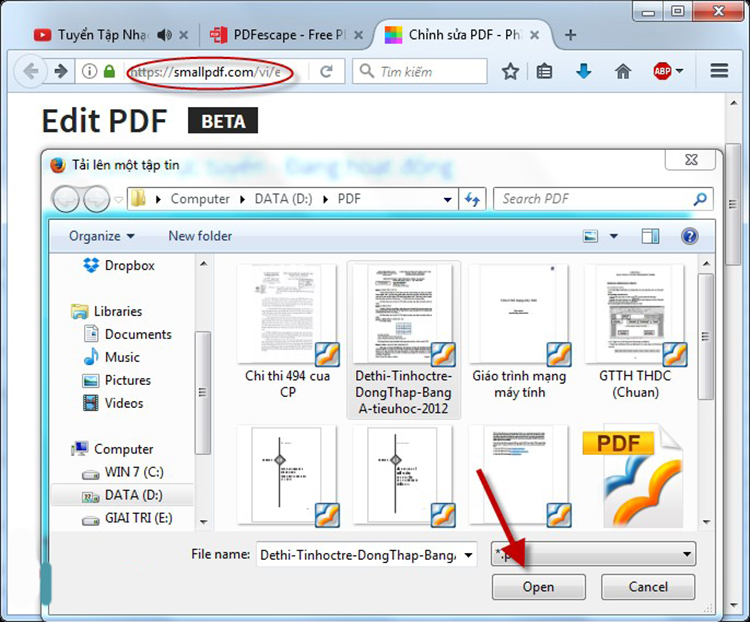Open Pictures library in sidebar
The height and width of the screenshot is (622, 750).
[117, 380]
